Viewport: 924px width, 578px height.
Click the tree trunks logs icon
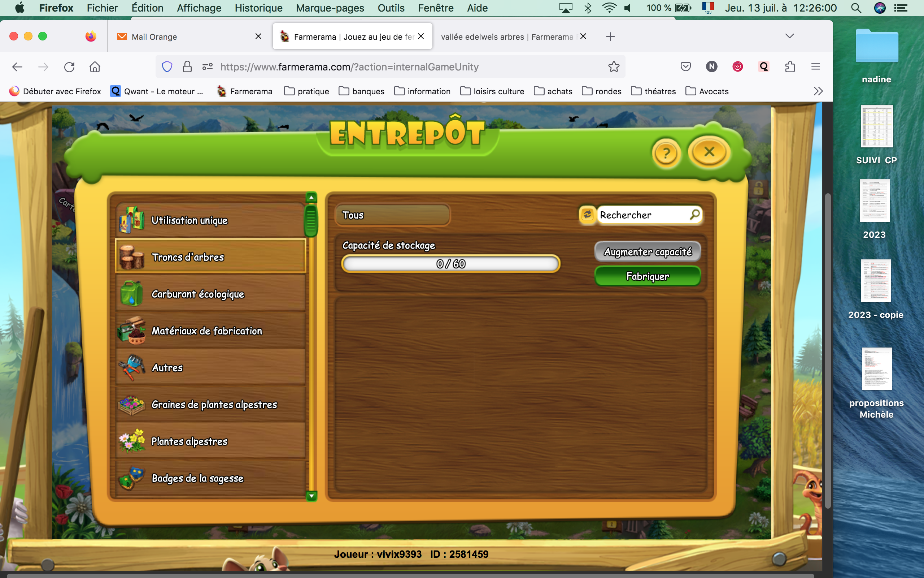tap(131, 257)
